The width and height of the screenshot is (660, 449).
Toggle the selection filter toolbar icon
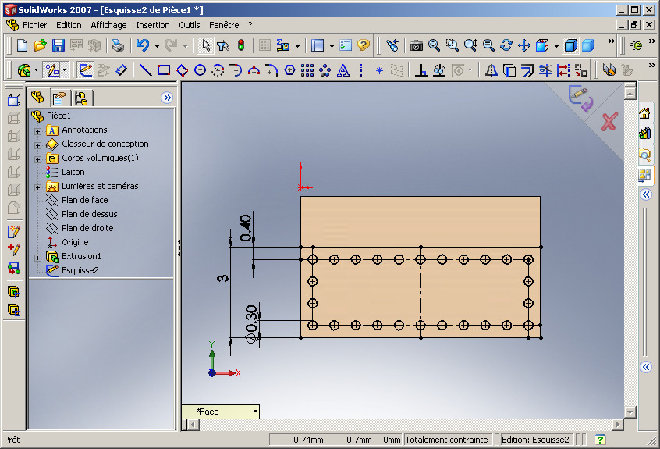click(223, 45)
